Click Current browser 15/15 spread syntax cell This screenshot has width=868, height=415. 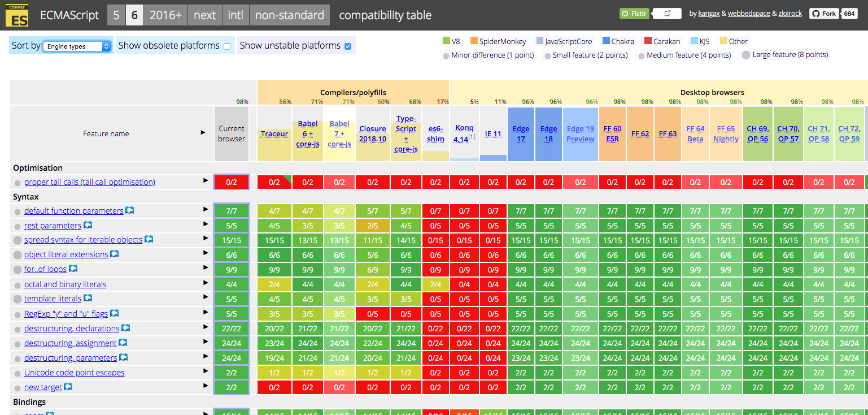click(x=232, y=240)
